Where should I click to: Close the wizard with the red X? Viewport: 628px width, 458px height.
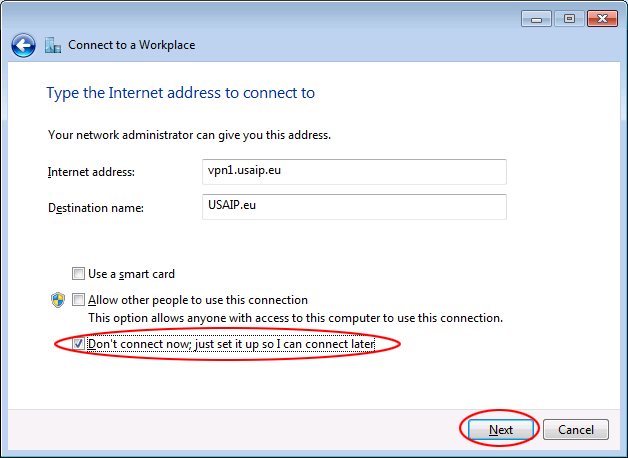(x=602, y=18)
